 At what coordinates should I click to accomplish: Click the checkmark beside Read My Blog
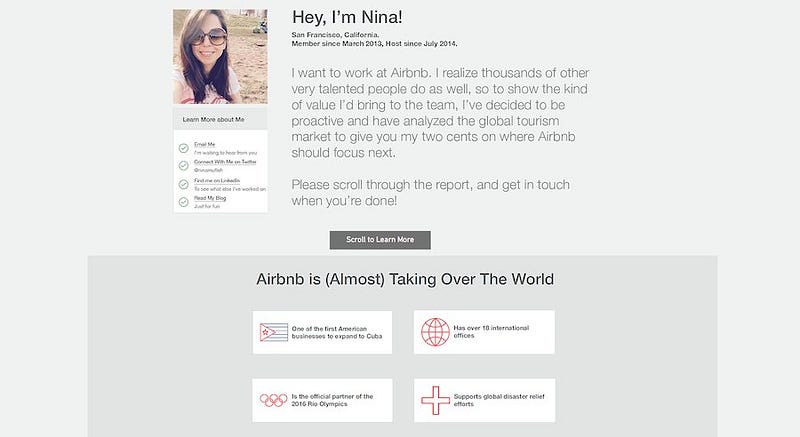coord(184,202)
